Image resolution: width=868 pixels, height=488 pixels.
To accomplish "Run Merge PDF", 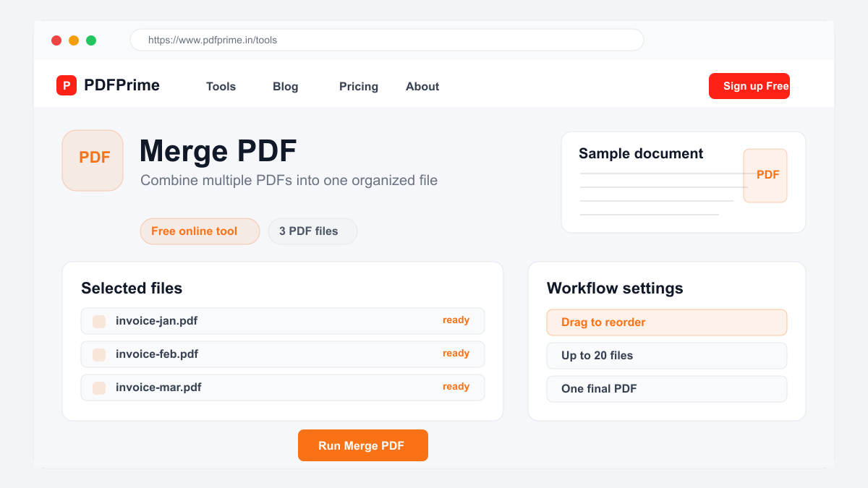I will coord(363,445).
